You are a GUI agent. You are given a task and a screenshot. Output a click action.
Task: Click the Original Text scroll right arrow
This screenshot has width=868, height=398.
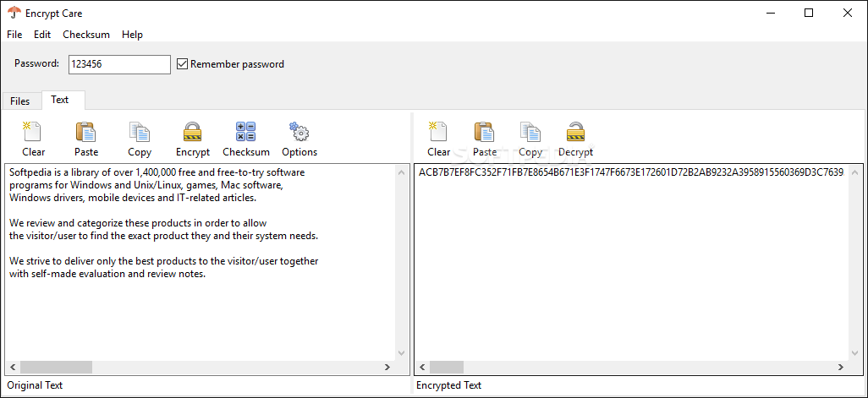click(x=387, y=367)
